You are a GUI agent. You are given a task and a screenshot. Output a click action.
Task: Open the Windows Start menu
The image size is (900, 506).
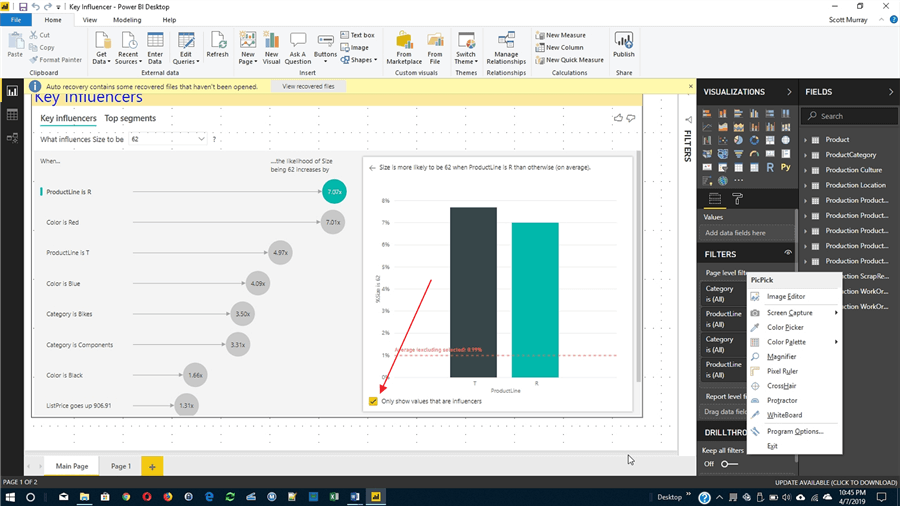tap(10, 497)
